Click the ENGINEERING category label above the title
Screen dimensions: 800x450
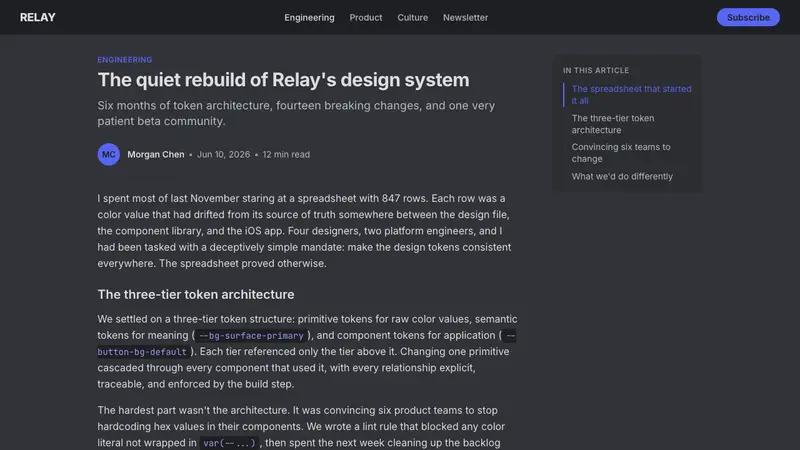point(124,60)
